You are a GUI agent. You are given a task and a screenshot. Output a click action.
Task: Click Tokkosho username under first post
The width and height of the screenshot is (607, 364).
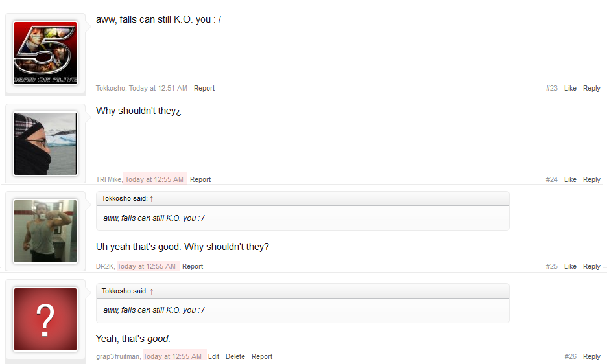click(110, 88)
